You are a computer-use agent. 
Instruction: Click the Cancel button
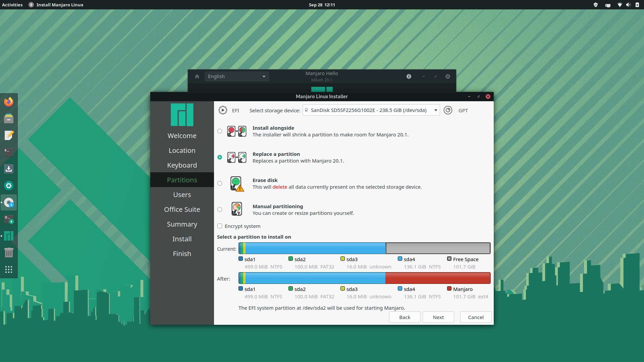point(476,317)
